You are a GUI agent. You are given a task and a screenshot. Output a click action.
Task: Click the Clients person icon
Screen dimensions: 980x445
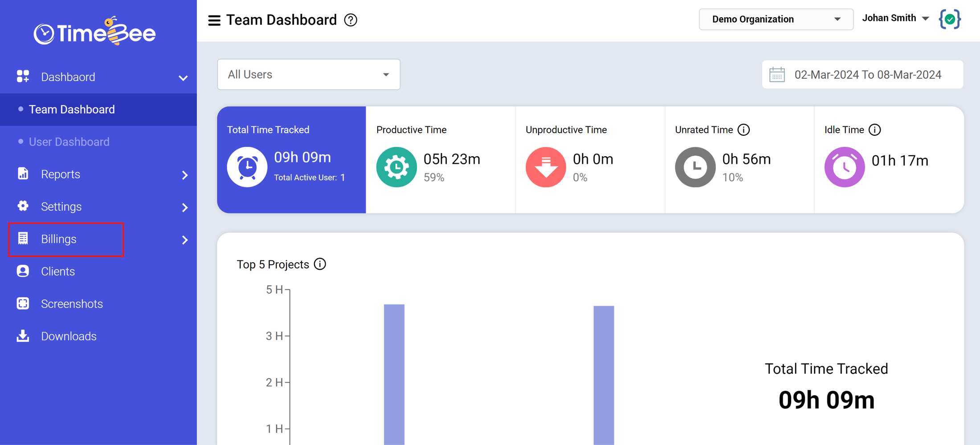pos(23,271)
